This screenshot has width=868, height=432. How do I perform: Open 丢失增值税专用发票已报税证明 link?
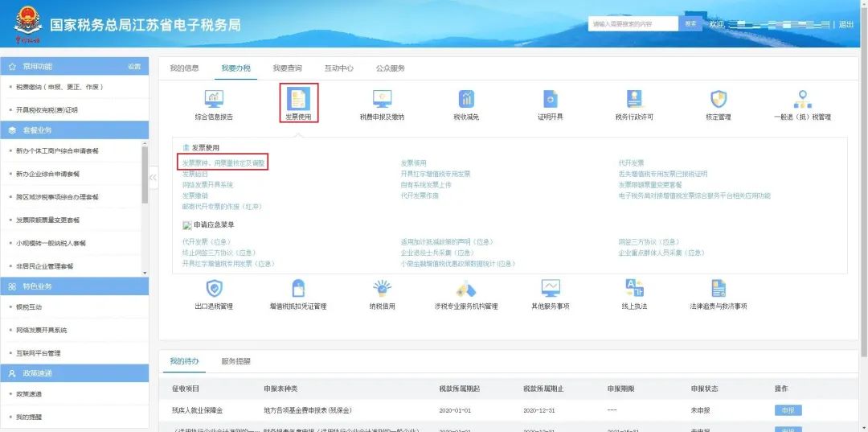pyautogui.click(x=663, y=174)
